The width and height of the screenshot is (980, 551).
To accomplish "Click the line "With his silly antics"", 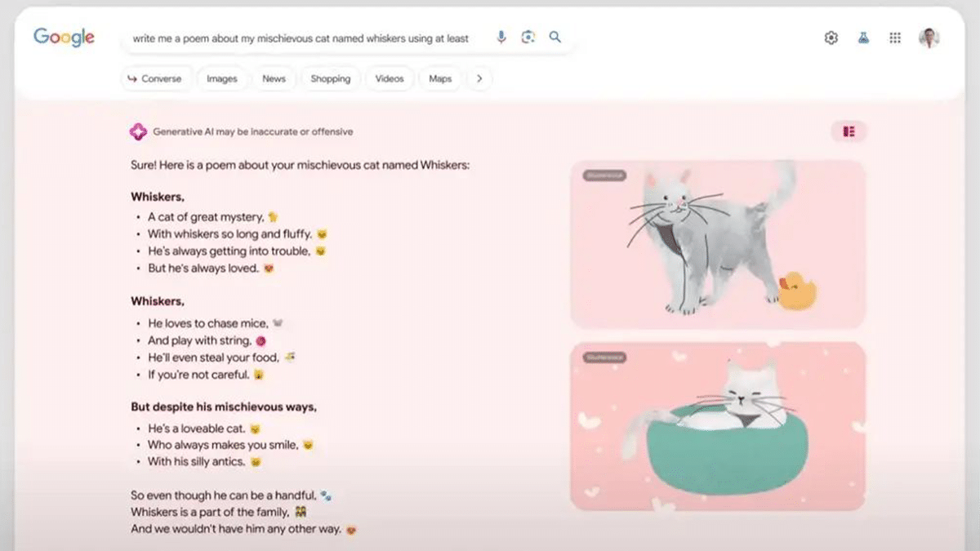I will 197,461.
